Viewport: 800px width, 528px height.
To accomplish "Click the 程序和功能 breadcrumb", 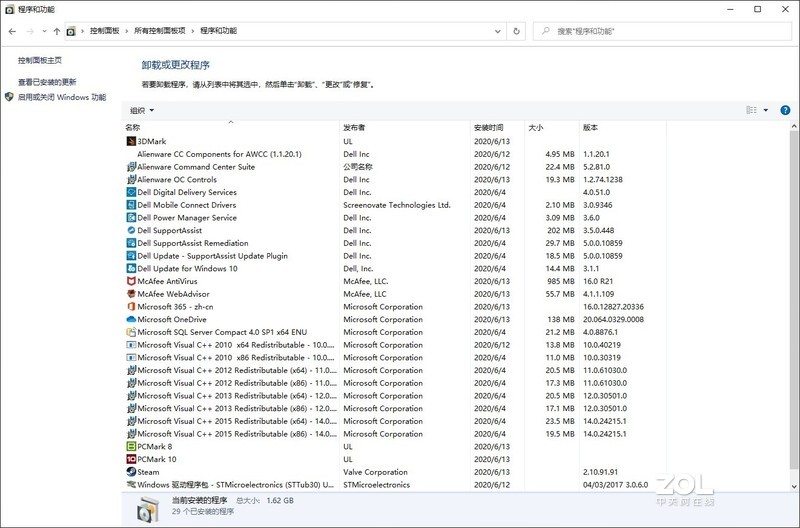I will (218, 31).
